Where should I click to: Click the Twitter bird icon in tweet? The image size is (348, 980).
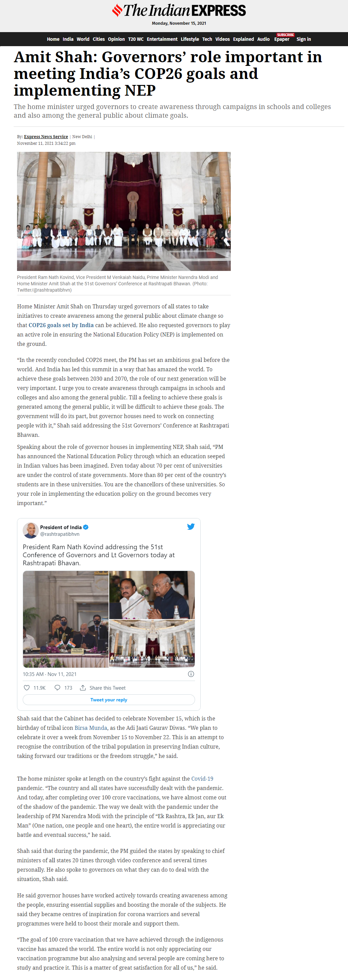pyautogui.click(x=191, y=526)
